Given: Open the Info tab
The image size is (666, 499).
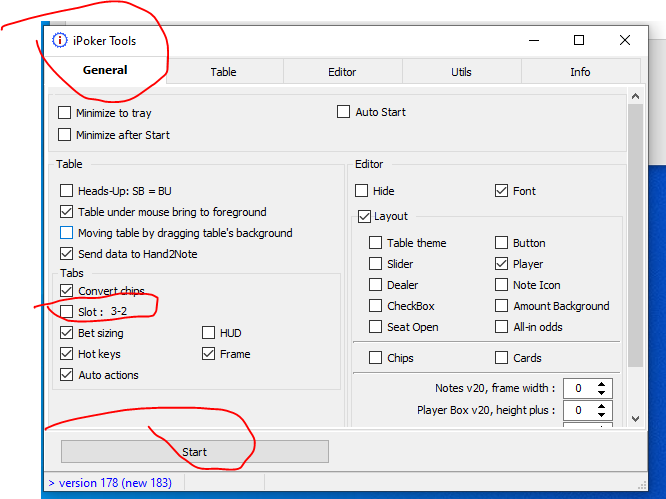Looking at the screenshot, I should 580,72.
